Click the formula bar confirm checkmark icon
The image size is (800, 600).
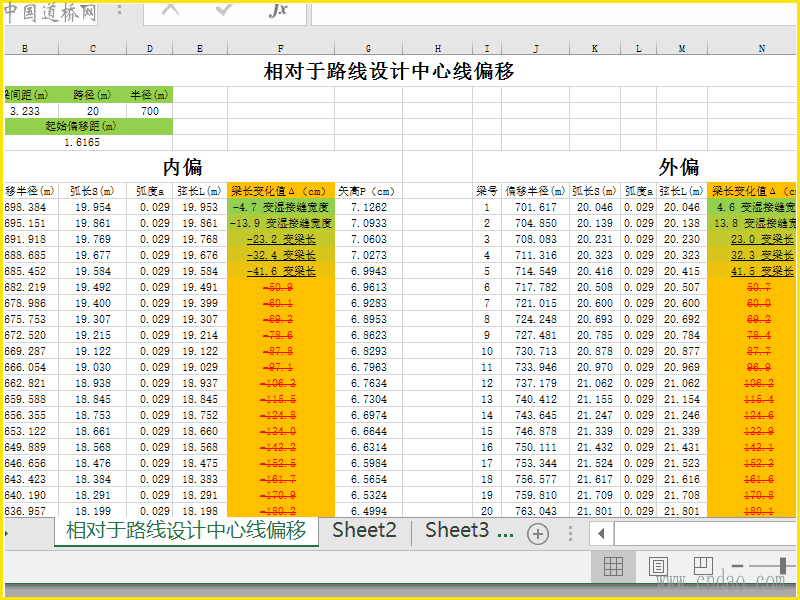224,9
